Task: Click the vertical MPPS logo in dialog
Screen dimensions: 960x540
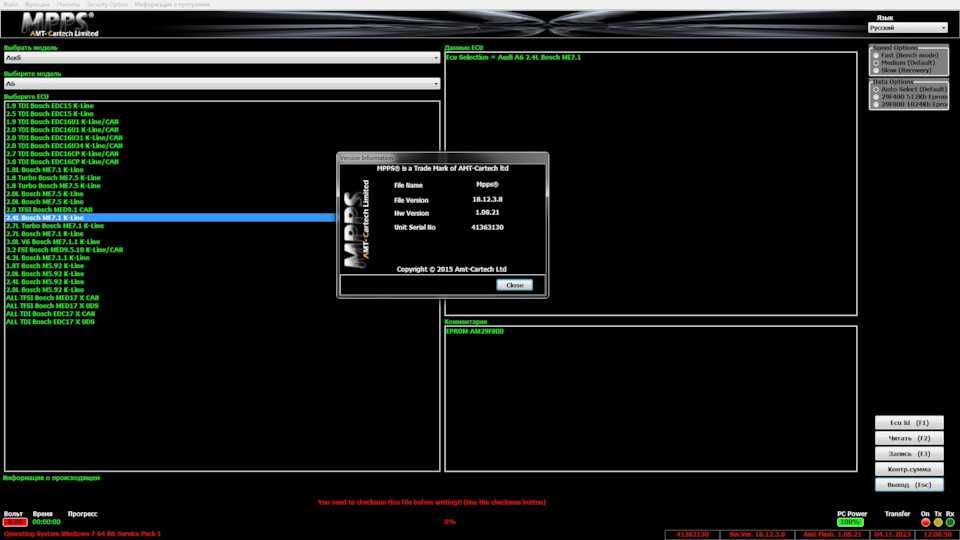Action: (356, 223)
